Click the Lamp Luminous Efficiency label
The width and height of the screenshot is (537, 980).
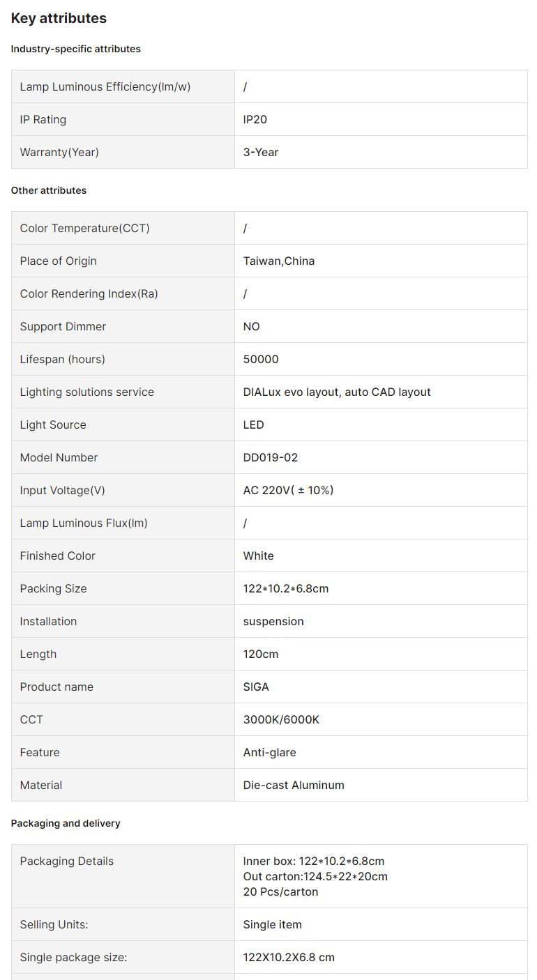(105, 86)
